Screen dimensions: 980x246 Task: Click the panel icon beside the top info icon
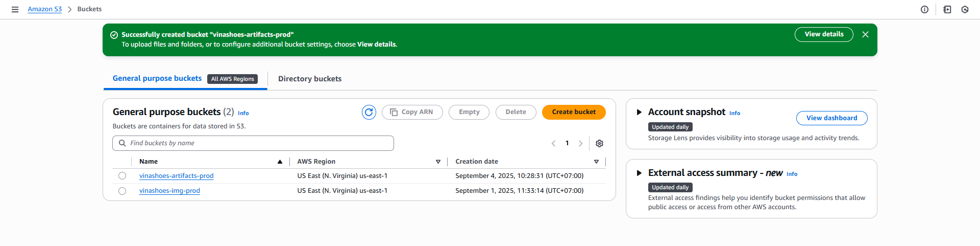tap(947, 9)
